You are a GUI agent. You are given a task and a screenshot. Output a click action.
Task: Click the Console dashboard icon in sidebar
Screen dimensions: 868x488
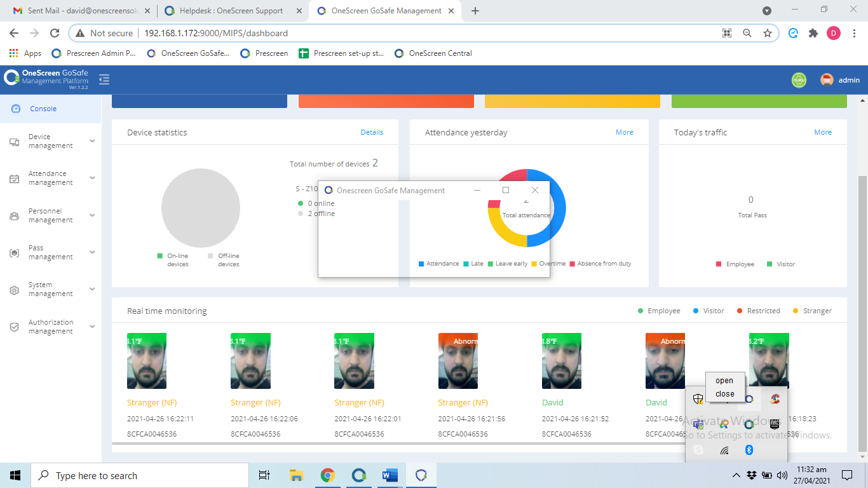point(17,109)
